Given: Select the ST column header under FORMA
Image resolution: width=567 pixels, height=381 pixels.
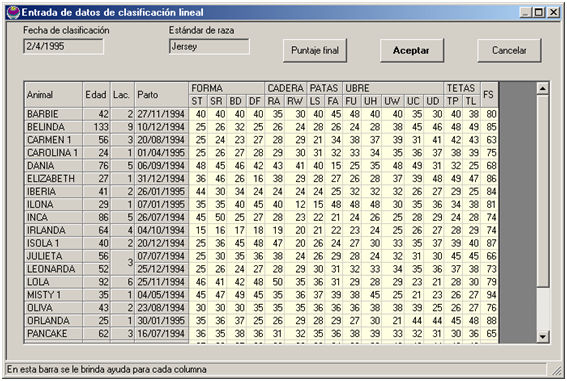Looking at the screenshot, I should point(197,101).
